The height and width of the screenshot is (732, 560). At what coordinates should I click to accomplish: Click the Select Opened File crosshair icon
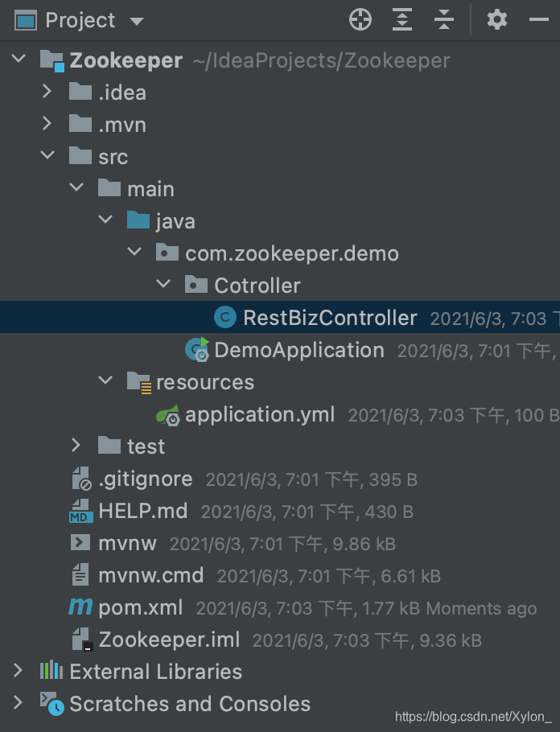(x=360, y=20)
